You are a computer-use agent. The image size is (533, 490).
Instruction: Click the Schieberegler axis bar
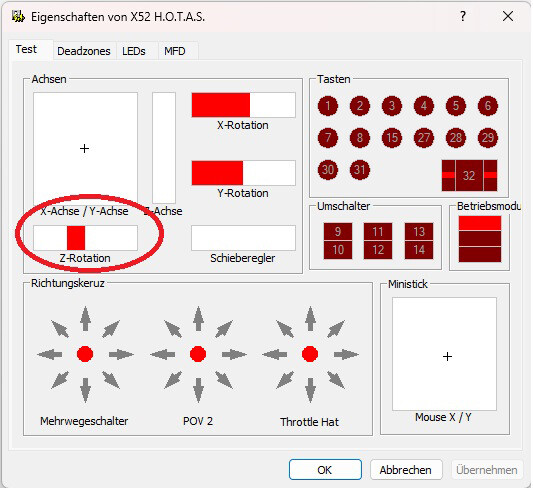click(x=243, y=238)
